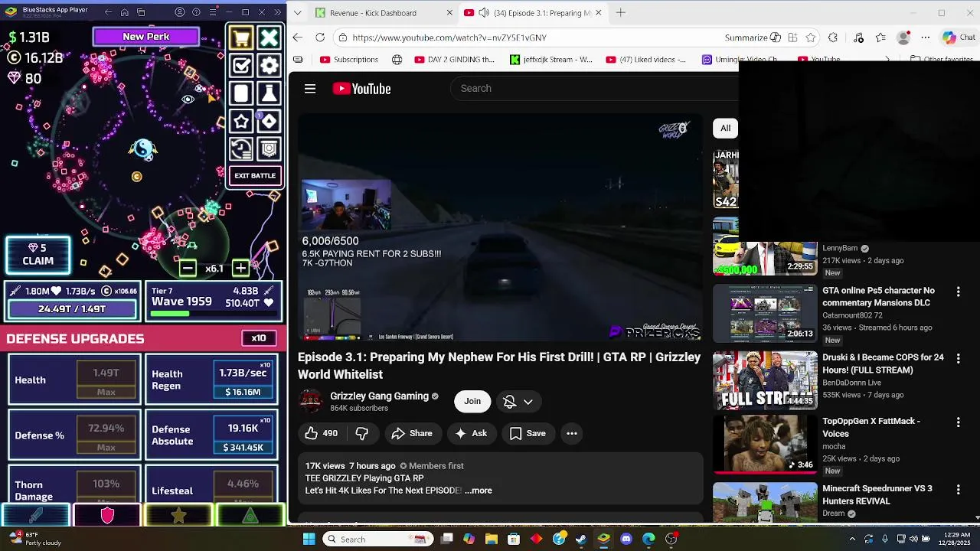This screenshot has width=980, height=551.
Task: Open YouTube guide hamburger menu
Action: coord(310,89)
